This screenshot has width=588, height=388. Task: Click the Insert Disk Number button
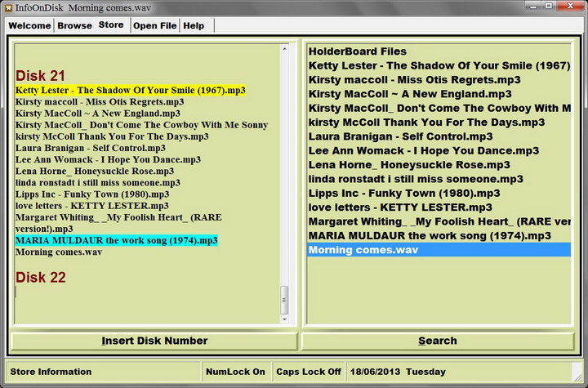[x=154, y=341]
